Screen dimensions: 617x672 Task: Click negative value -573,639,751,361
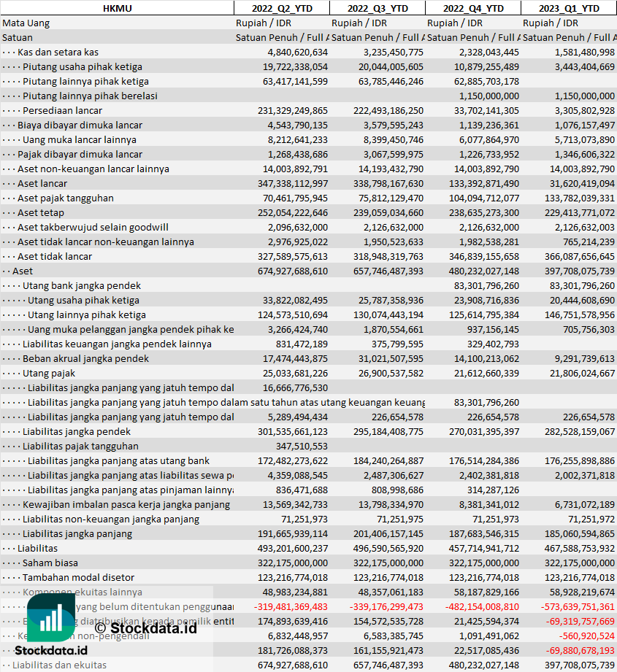pyautogui.click(x=578, y=606)
